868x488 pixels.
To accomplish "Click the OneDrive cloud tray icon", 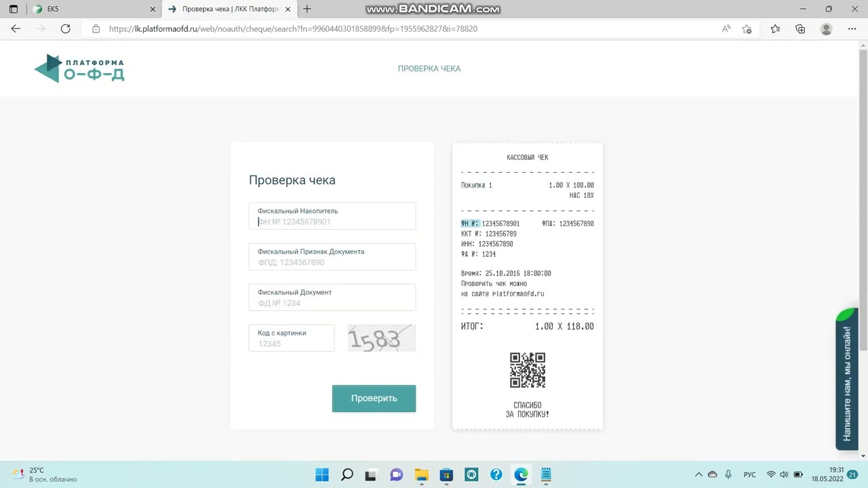I will [713, 474].
